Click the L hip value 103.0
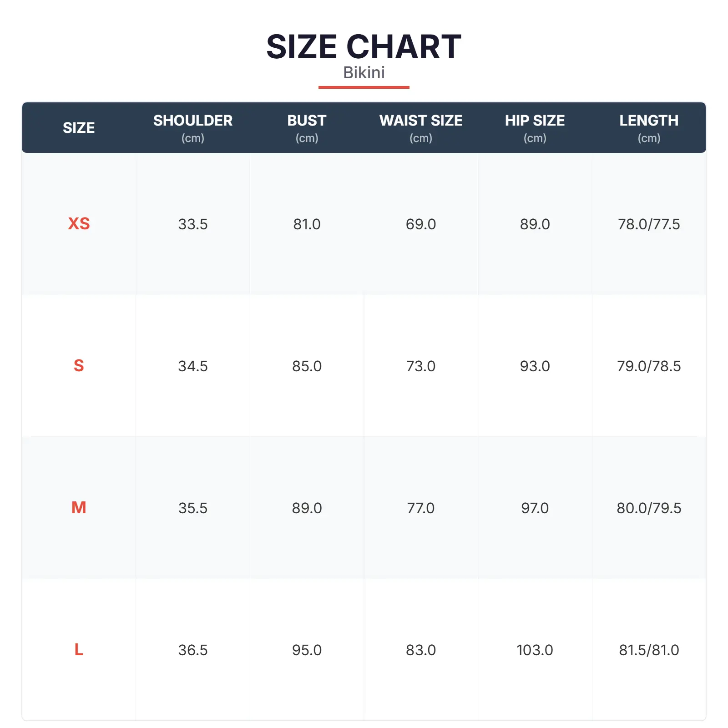 pyautogui.click(x=535, y=650)
